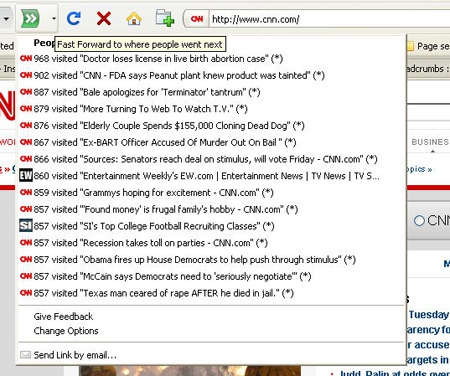450x376 pixels.
Task: Click the CNN icon beside the 968 visited entry
Action: pyautogui.click(x=26, y=58)
